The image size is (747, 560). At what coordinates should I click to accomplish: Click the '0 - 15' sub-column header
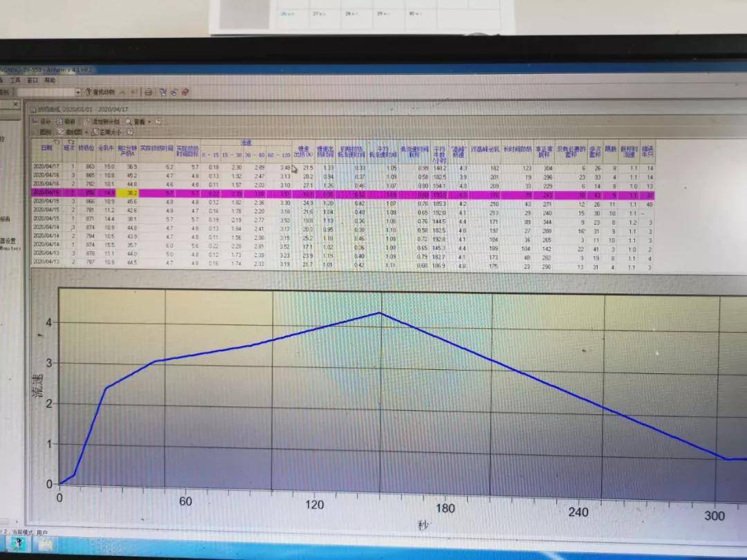coord(210,155)
